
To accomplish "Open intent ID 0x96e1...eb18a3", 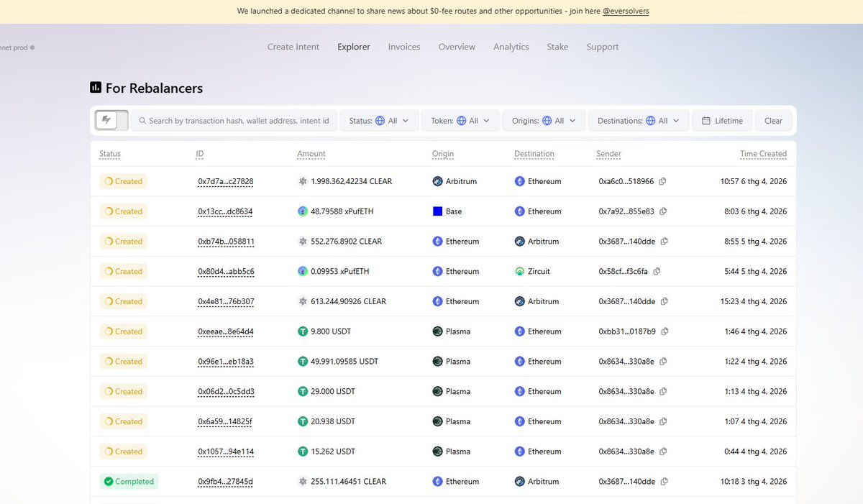I will [x=226, y=362].
